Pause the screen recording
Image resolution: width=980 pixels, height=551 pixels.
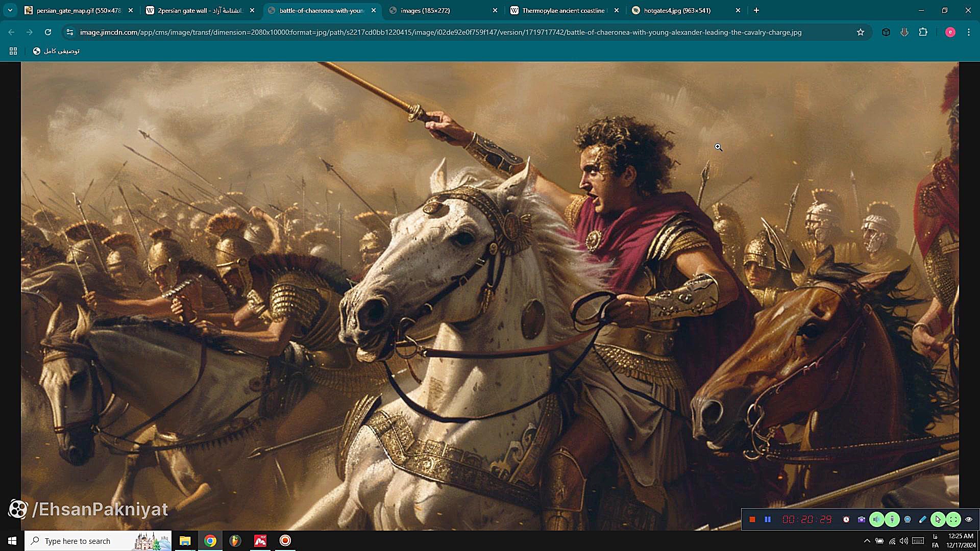click(768, 519)
